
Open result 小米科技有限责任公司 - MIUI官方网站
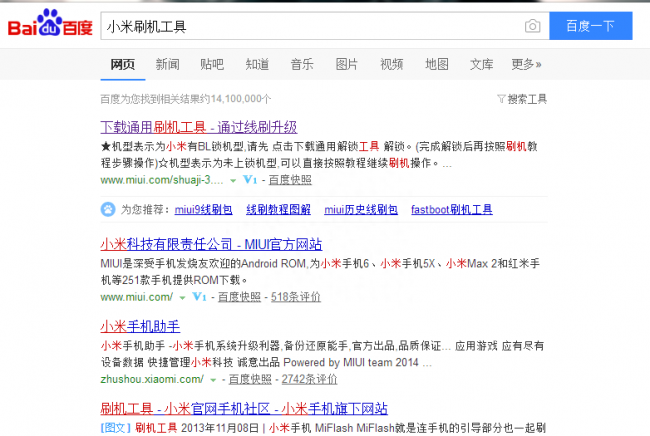click(x=211, y=244)
